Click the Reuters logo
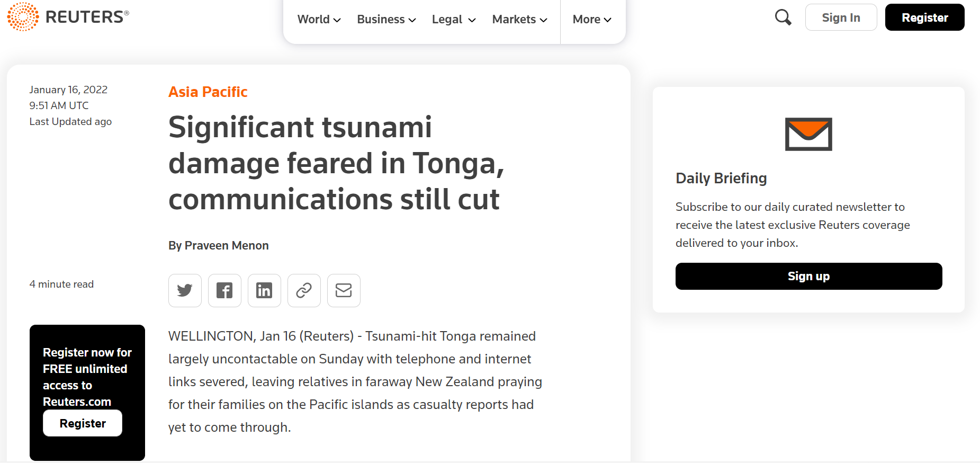The image size is (980, 463). coord(68,17)
